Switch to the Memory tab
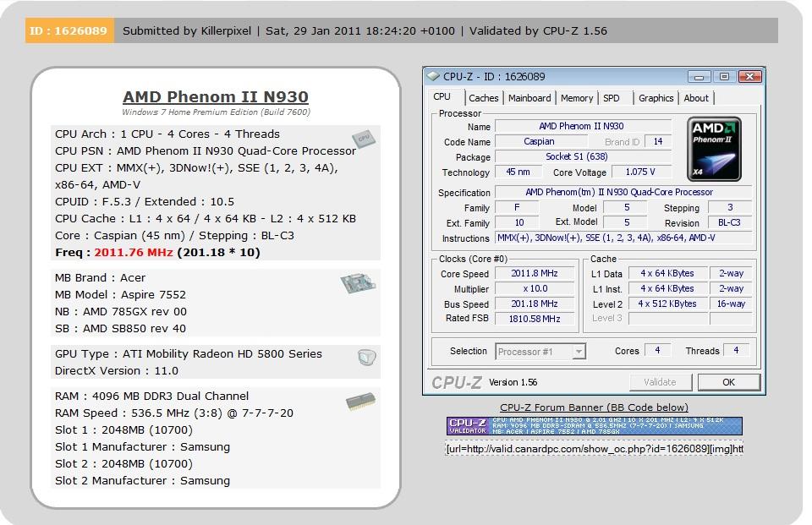 [576, 98]
